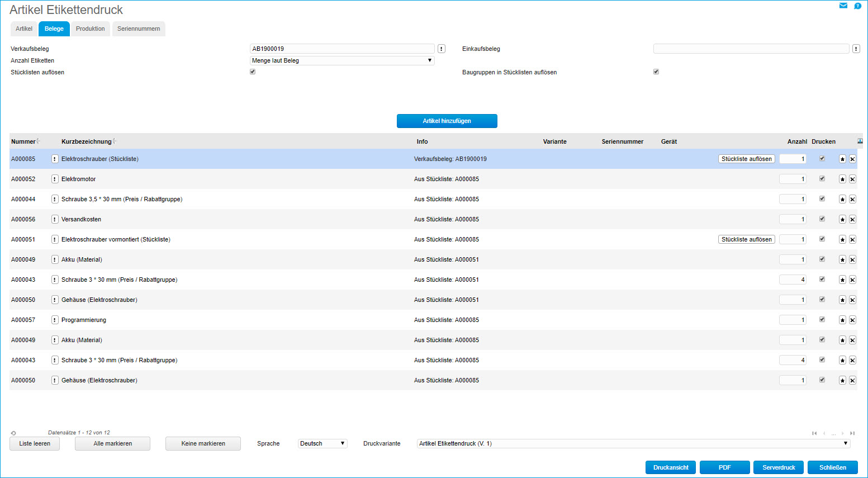This screenshot has width=868, height=478.
Task: Click Stückliste auflösen in A000085 row
Action: (x=747, y=159)
